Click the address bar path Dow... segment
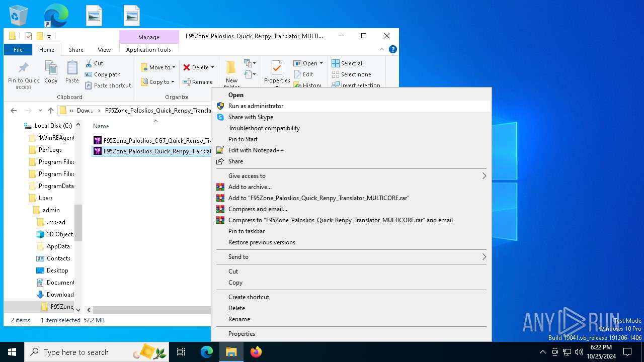 coord(86,111)
